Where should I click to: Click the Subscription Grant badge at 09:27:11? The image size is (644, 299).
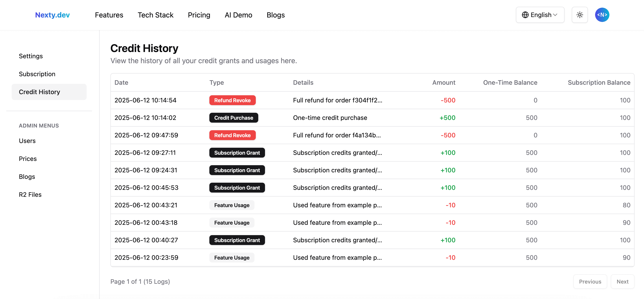[237, 153]
